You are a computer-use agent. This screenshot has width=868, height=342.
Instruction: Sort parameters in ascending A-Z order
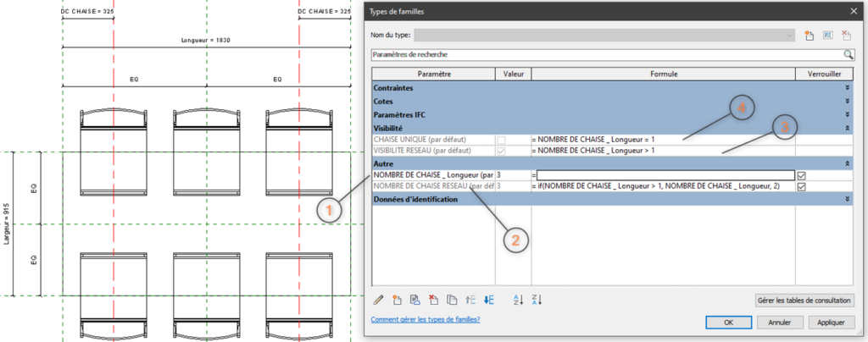click(x=518, y=299)
